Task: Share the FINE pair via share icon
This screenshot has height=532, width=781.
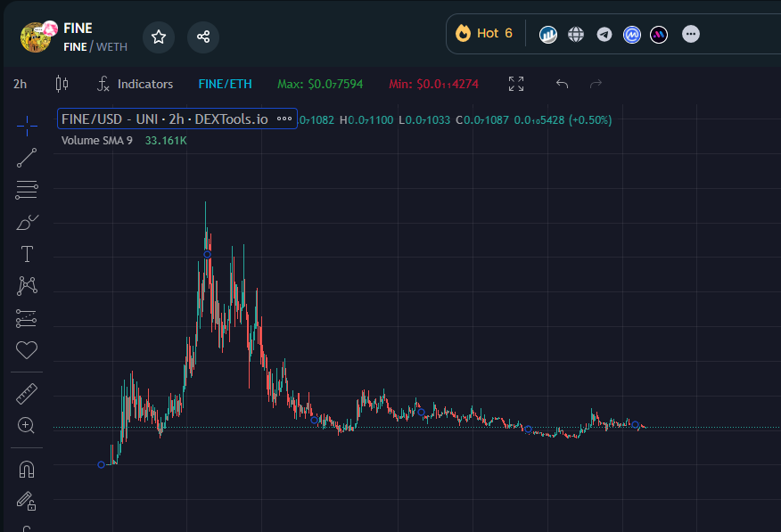Action: [x=203, y=37]
